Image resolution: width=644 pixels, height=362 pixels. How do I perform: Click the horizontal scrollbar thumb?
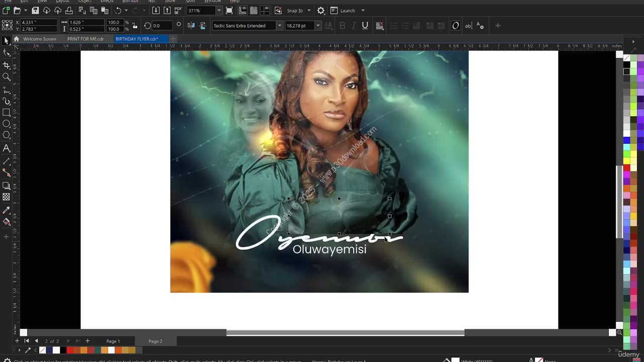pyautogui.click(x=345, y=332)
